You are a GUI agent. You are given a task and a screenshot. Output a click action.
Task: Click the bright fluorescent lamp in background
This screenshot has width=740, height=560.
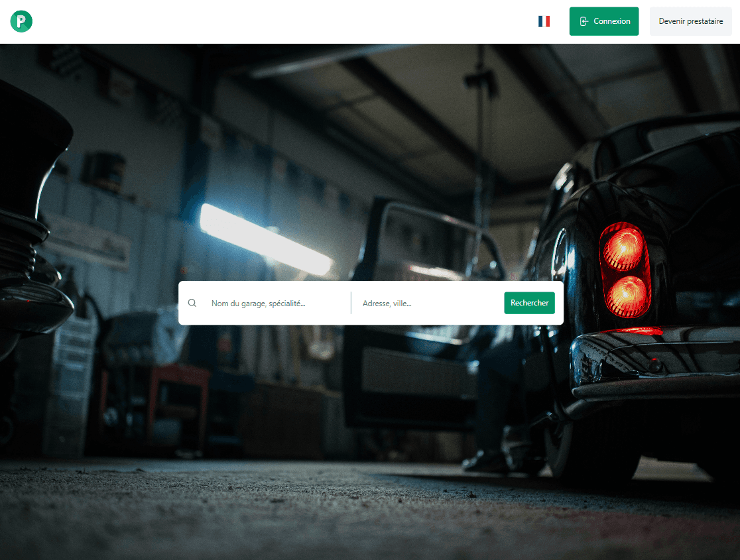pos(265,239)
